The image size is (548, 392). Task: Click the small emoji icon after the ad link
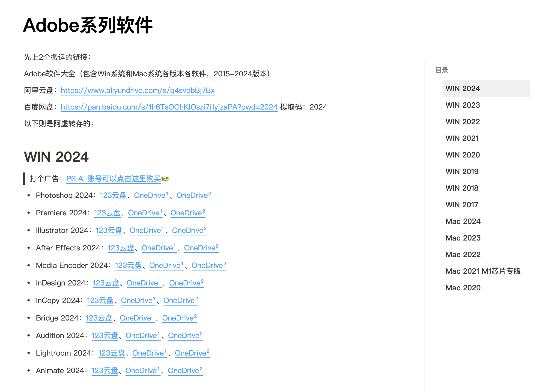(x=165, y=179)
